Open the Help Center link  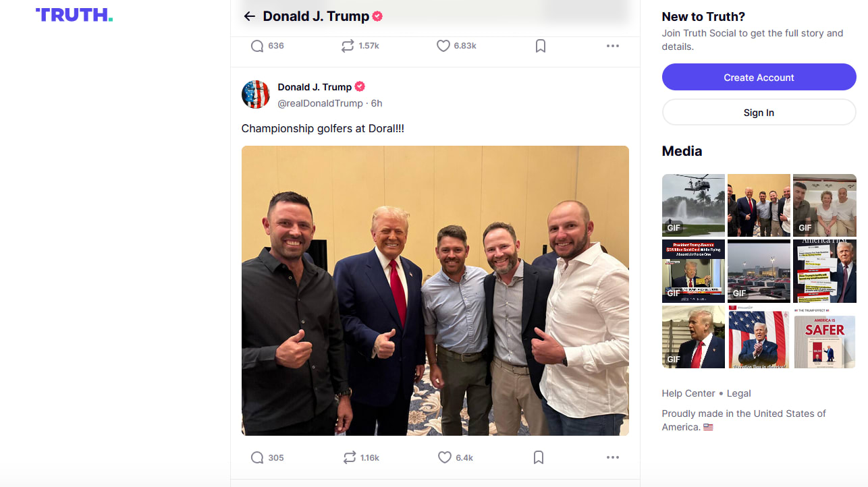coord(688,393)
